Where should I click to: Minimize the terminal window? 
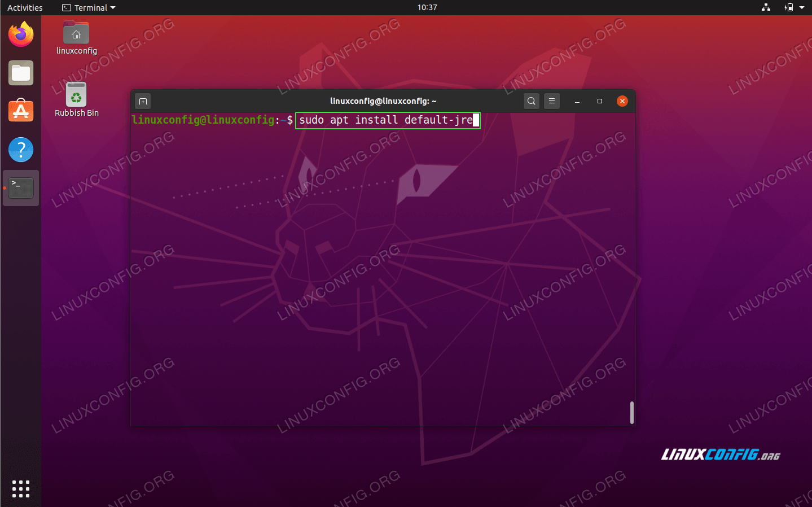click(577, 101)
